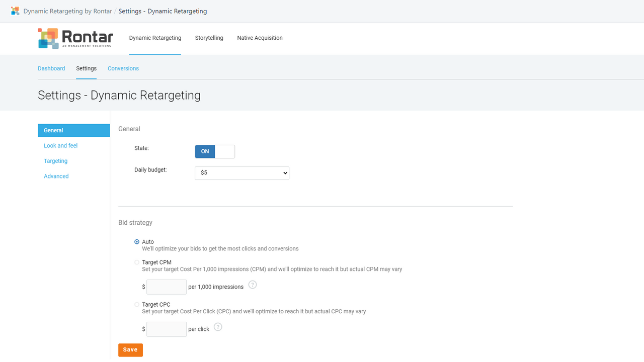The image size is (644, 362).
Task: Open the Dashboard tab
Action: click(51, 68)
